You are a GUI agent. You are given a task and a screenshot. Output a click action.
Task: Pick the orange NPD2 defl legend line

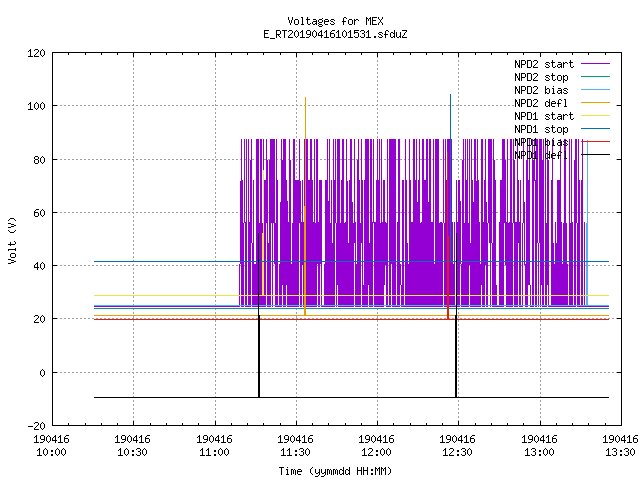(x=596, y=102)
